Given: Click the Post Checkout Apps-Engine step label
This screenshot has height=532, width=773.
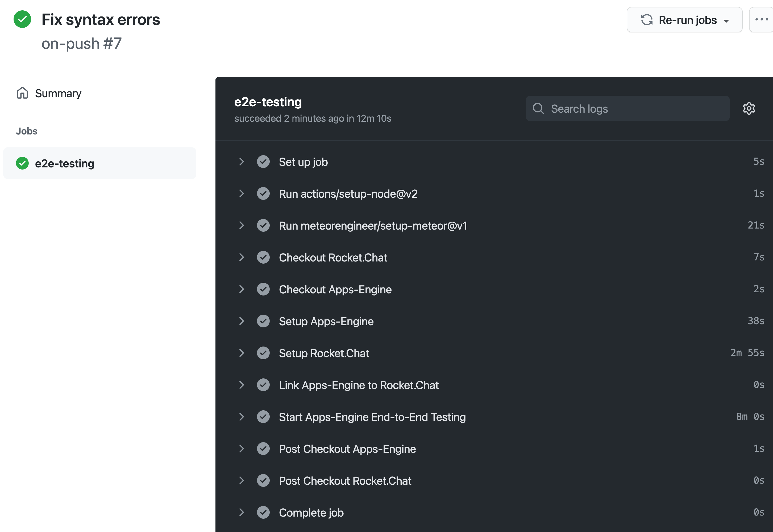Looking at the screenshot, I should pyautogui.click(x=347, y=449).
